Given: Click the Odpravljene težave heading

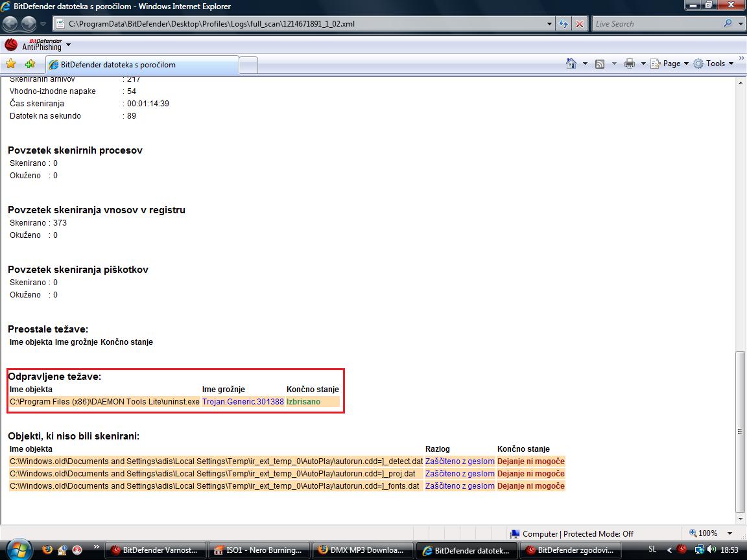Looking at the screenshot, I should click(x=54, y=377).
